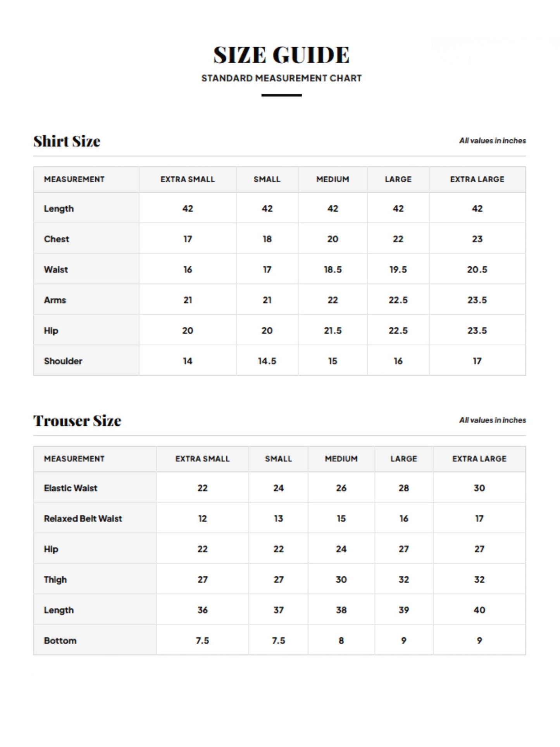Screen dimensions: 560x747
Task: Select the Shoulder row label
Action: click(x=63, y=361)
